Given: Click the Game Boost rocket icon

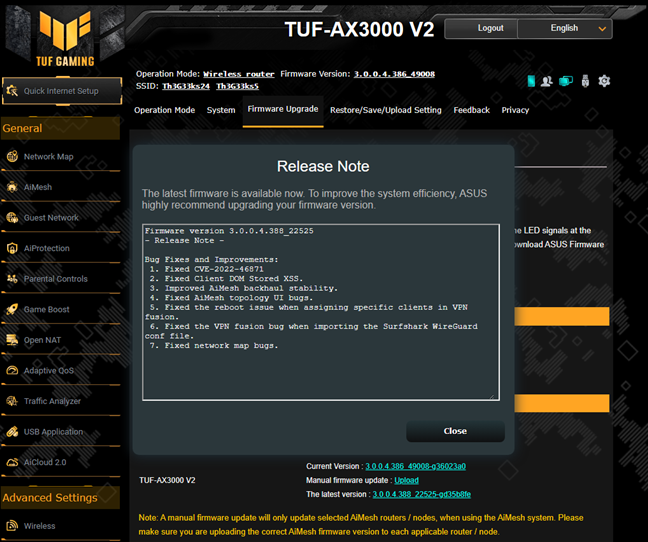Looking at the screenshot, I should [x=12, y=309].
